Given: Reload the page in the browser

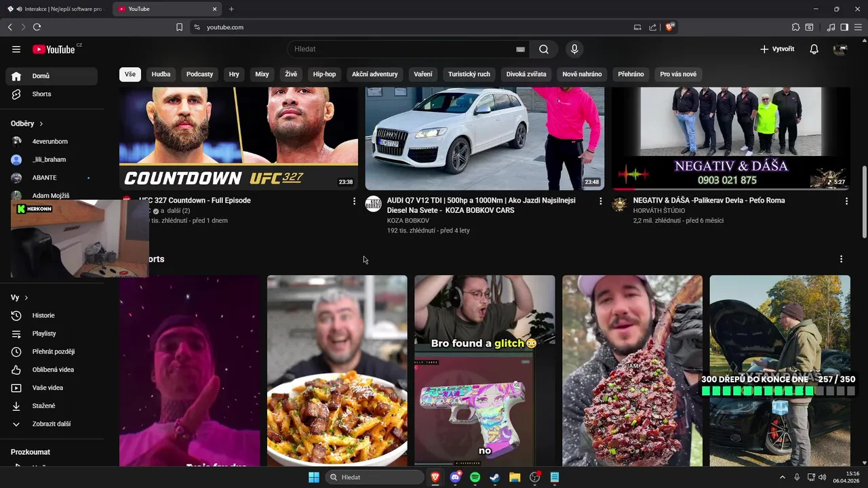Looking at the screenshot, I should 37,27.
